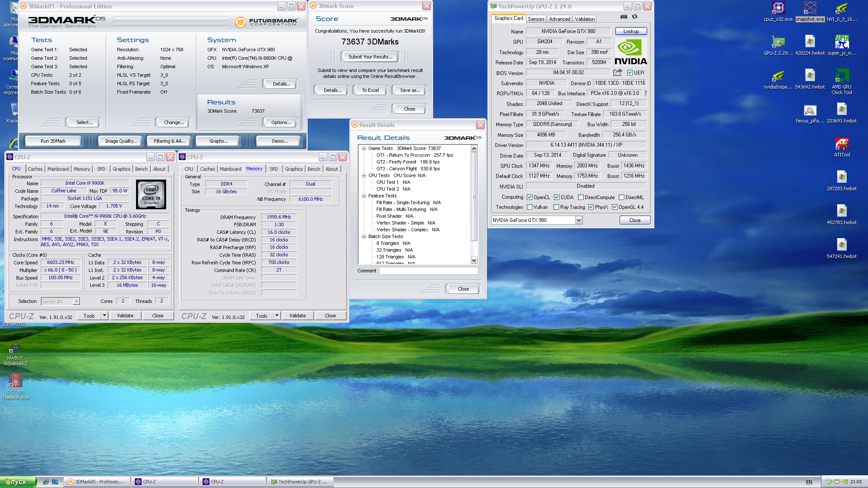The height and width of the screenshot is (488, 868).
Task: Toggle the DirectML checkbox
Action: (621, 197)
